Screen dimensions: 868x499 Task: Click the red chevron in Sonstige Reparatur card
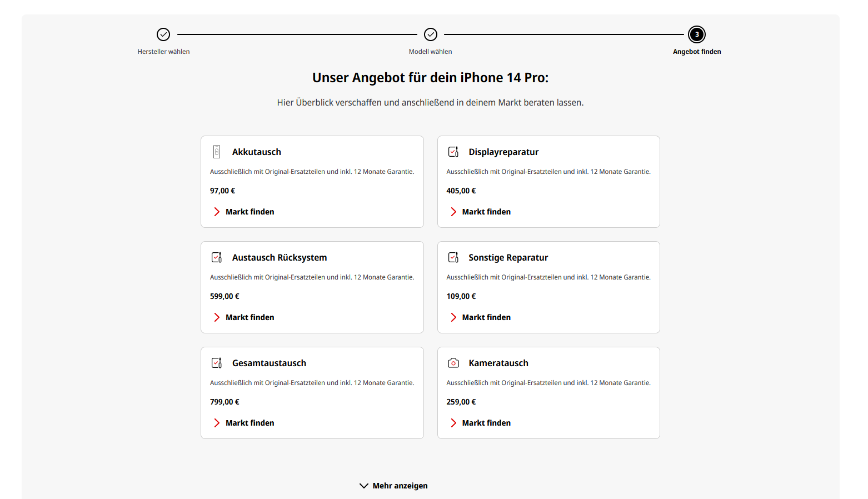453,317
